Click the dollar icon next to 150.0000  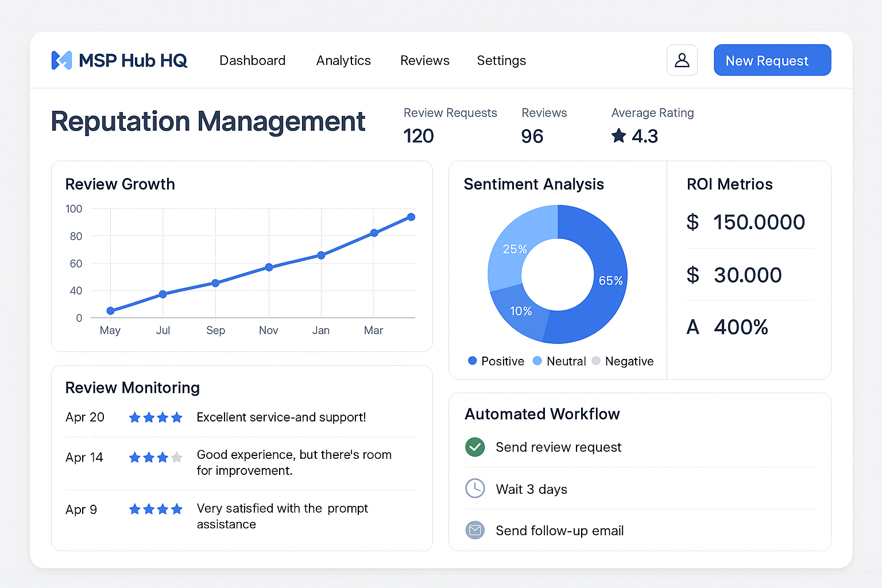[x=693, y=222]
